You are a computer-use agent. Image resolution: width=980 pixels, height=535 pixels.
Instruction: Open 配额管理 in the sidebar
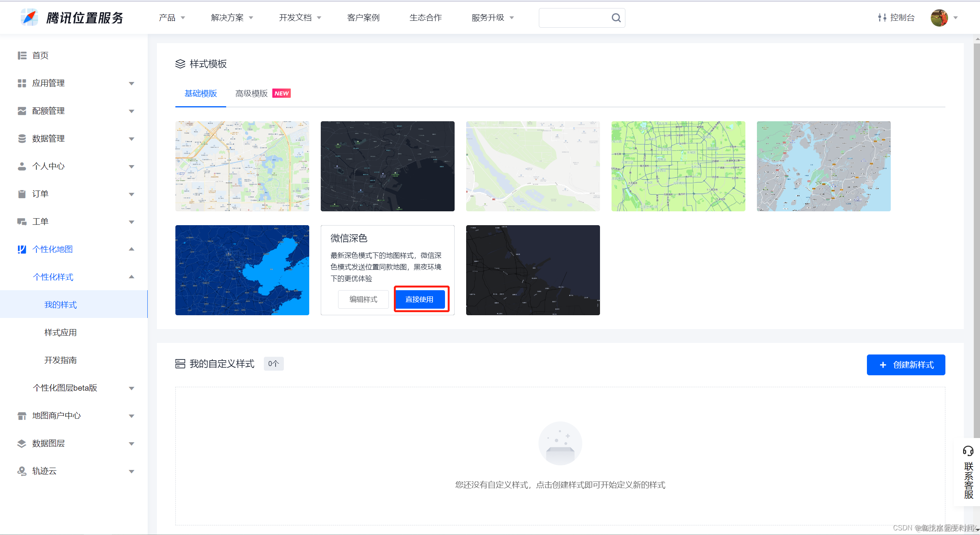(22, 111)
